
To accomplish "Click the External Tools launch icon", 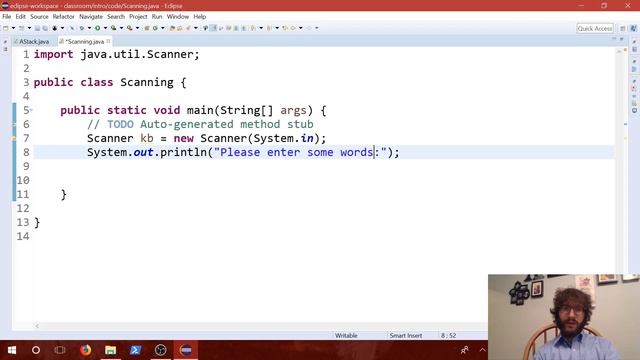I will coord(130,28).
